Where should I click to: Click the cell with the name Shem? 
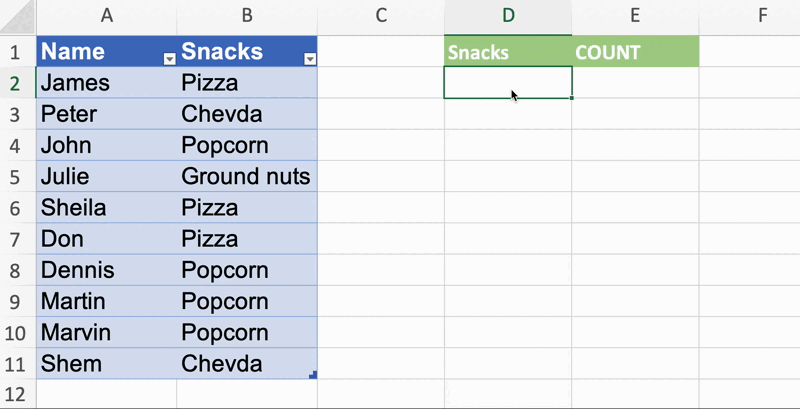click(105, 364)
